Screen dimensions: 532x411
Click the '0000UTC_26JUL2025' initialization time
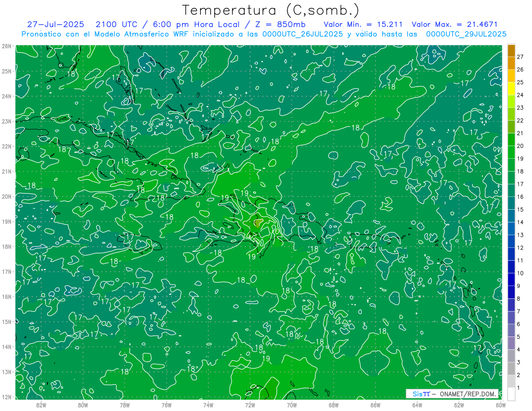tap(303, 34)
